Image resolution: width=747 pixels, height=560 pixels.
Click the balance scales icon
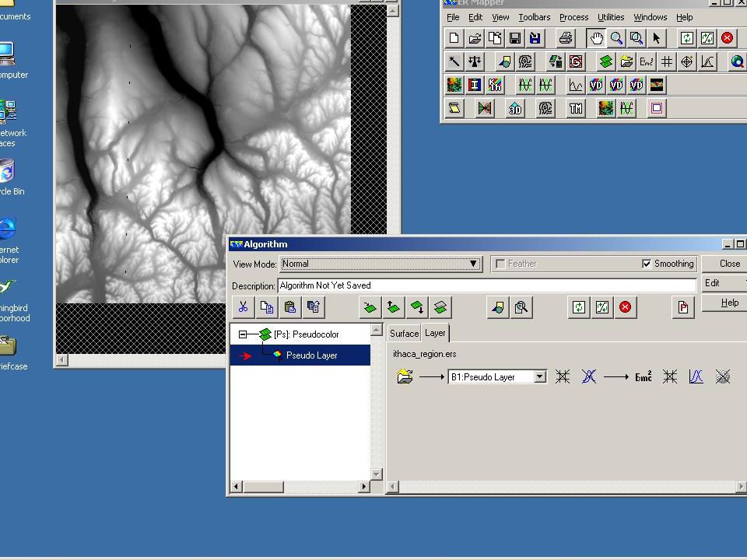point(475,61)
